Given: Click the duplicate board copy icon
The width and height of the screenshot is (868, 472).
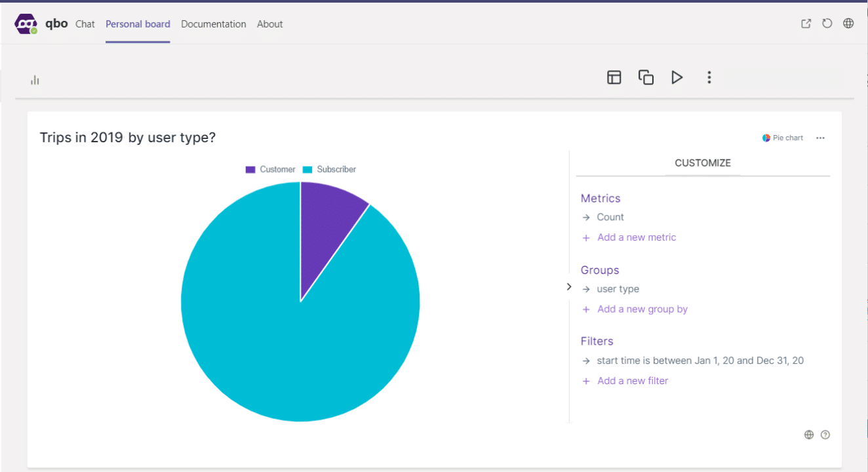Looking at the screenshot, I should click(x=646, y=77).
